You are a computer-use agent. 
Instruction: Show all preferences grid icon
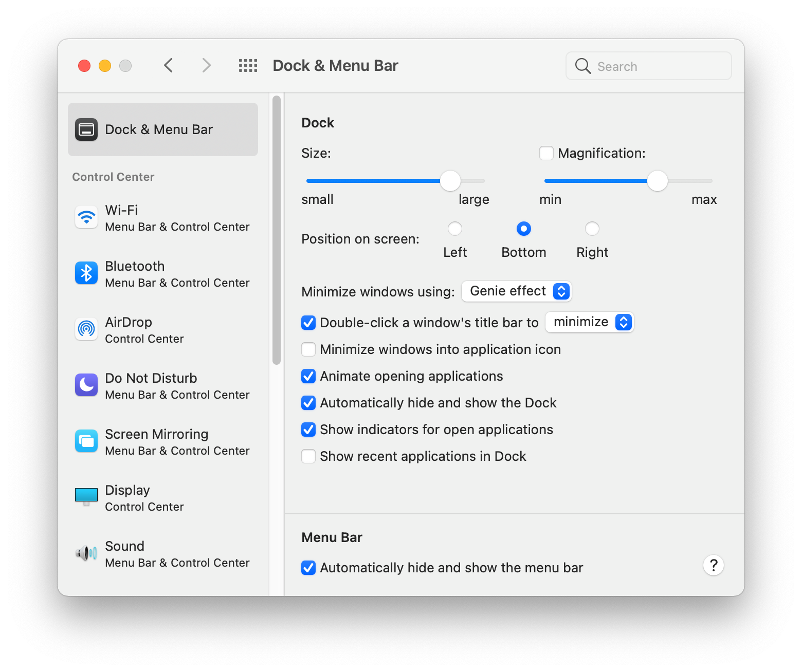248,66
